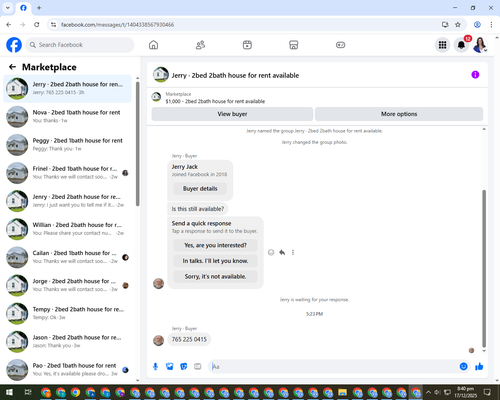Open Chrome profile icon
Image resolution: width=500 pixels, height=400 pixels.
tap(477, 25)
